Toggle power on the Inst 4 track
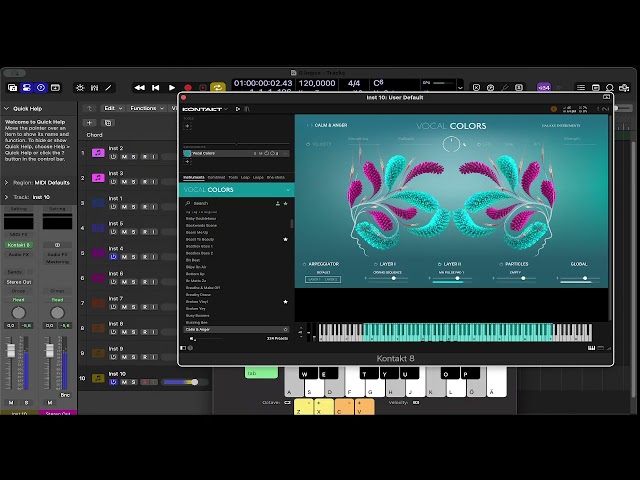640x480 pixels. (113, 257)
